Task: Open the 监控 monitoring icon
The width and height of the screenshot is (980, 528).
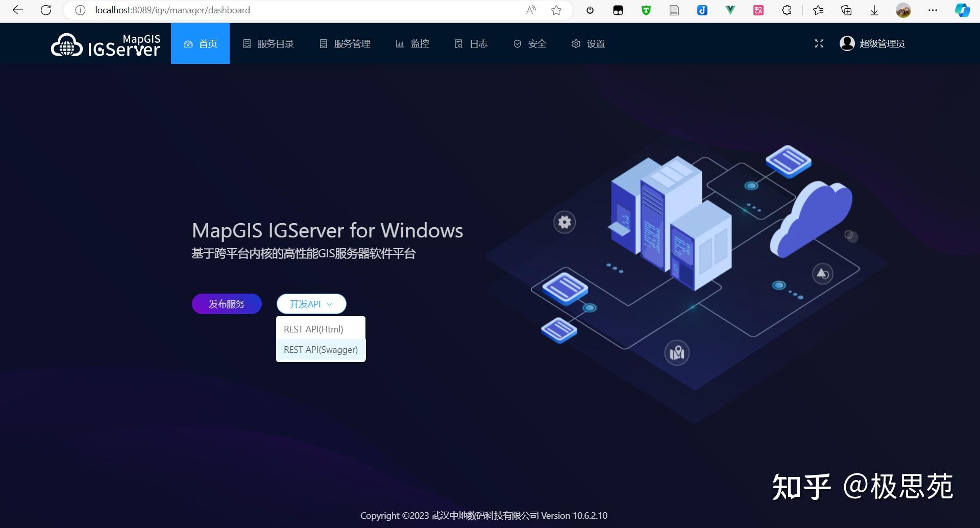Action: point(400,43)
